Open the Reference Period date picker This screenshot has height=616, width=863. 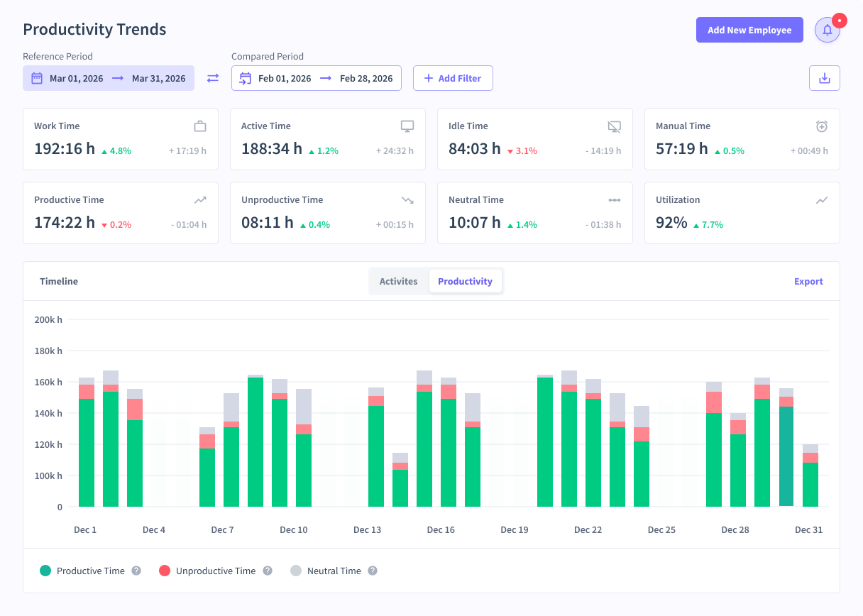coord(109,78)
